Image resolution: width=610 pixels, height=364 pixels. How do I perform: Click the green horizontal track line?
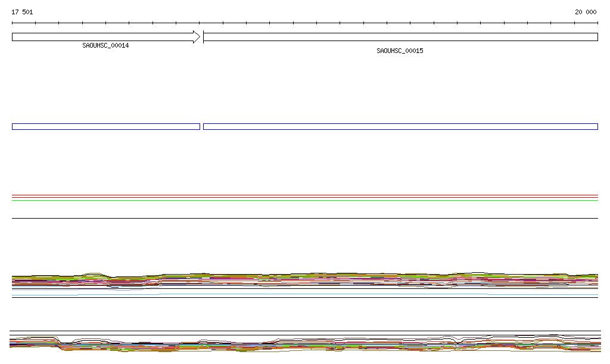(305, 201)
